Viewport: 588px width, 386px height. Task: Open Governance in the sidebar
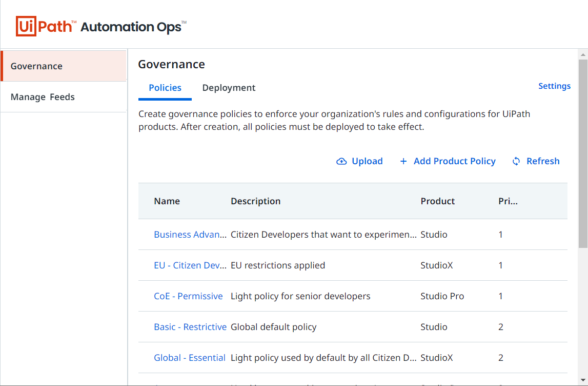coord(64,66)
